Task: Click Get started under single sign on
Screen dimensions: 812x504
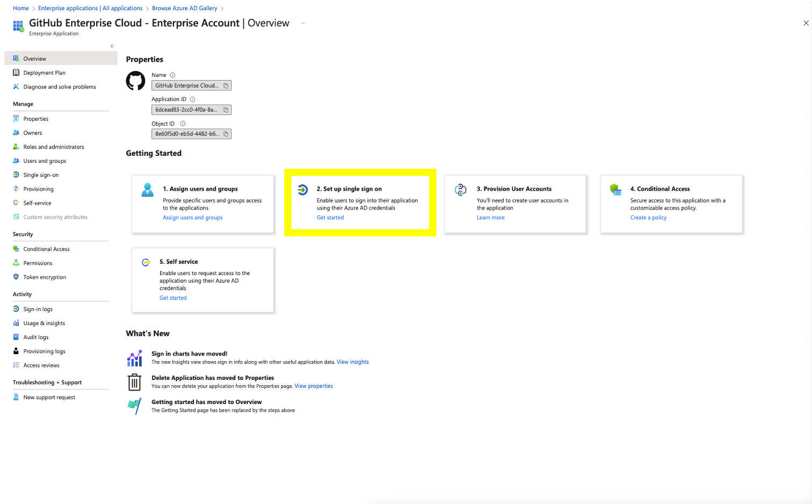Action: (x=330, y=218)
